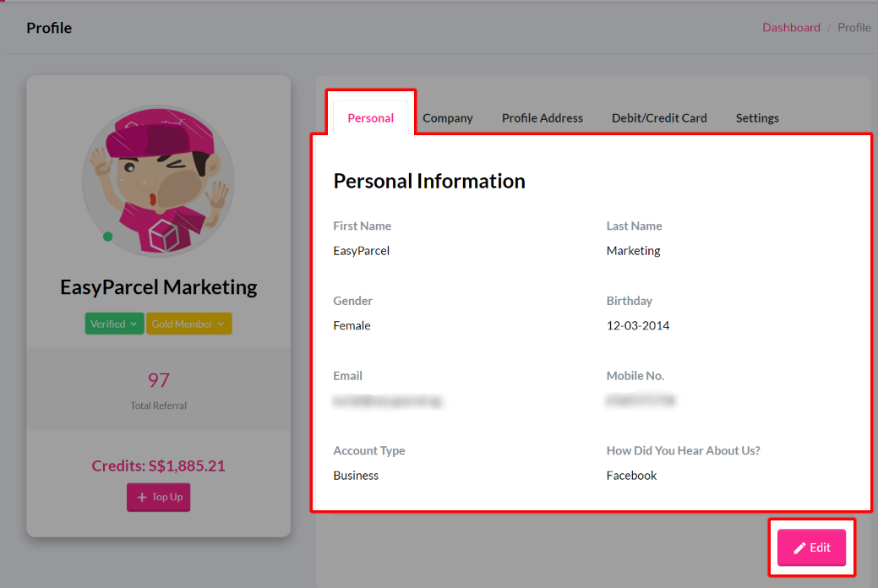Image resolution: width=878 pixels, height=588 pixels.
Task: Click the chevron beside Gold Member
Action: (x=221, y=324)
